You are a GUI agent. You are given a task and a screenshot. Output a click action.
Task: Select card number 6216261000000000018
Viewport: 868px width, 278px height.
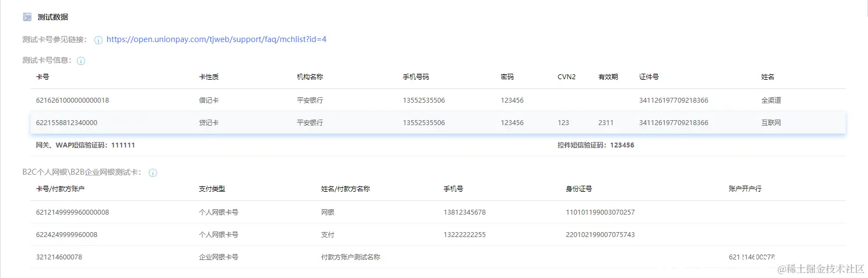pyautogui.click(x=73, y=100)
